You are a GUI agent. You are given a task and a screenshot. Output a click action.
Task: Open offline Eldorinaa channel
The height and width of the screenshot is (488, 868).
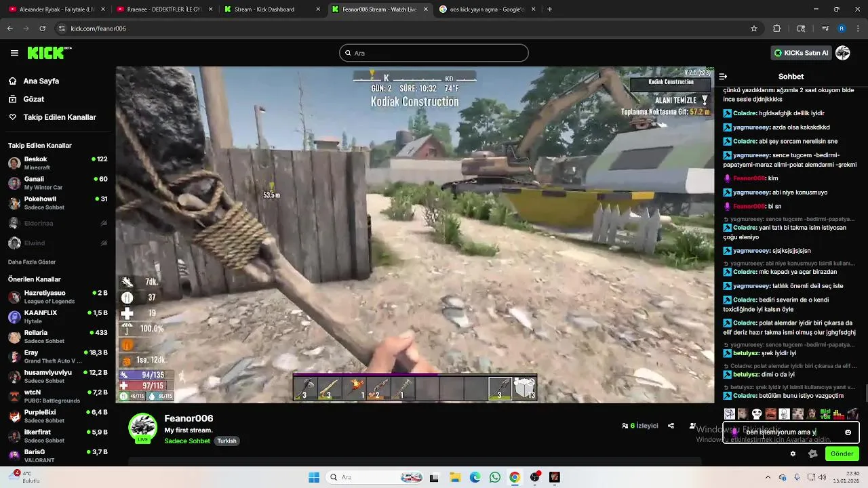tap(58, 223)
